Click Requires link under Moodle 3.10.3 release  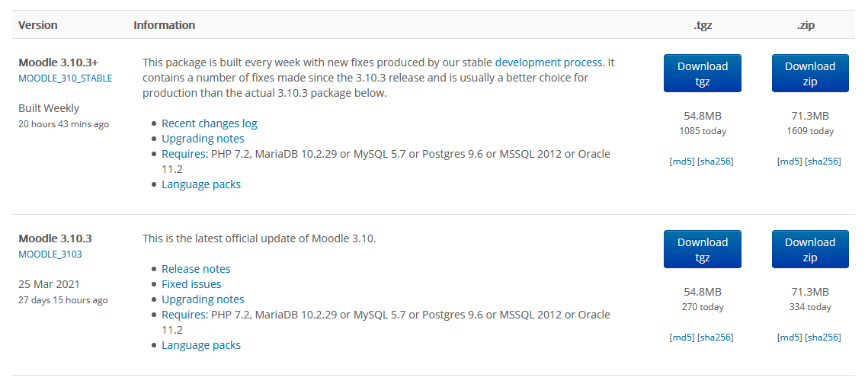tap(184, 315)
